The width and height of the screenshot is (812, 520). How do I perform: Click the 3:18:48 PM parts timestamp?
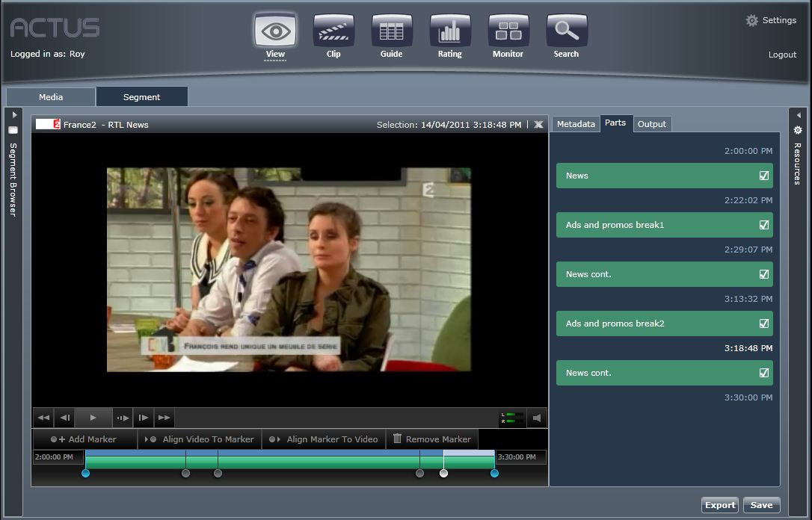click(x=748, y=348)
